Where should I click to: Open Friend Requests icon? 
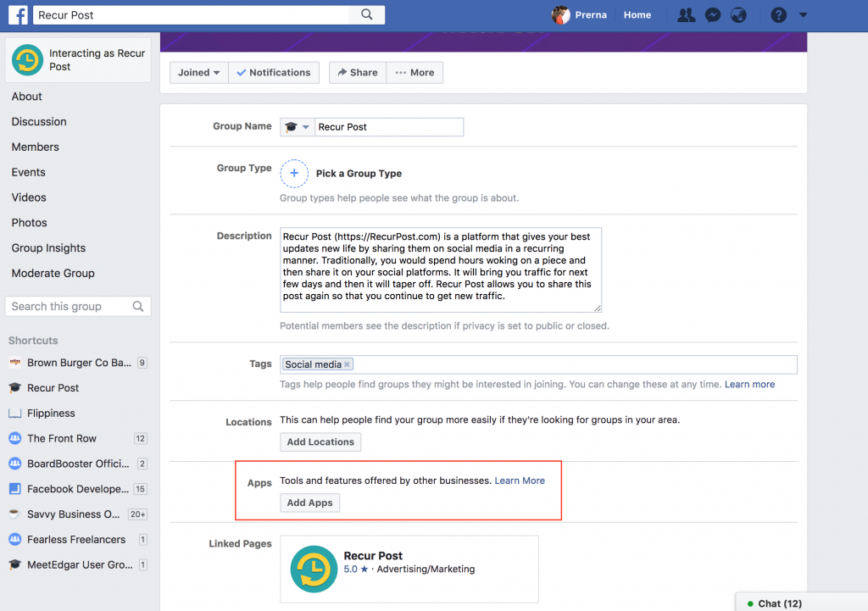pos(686,15)
